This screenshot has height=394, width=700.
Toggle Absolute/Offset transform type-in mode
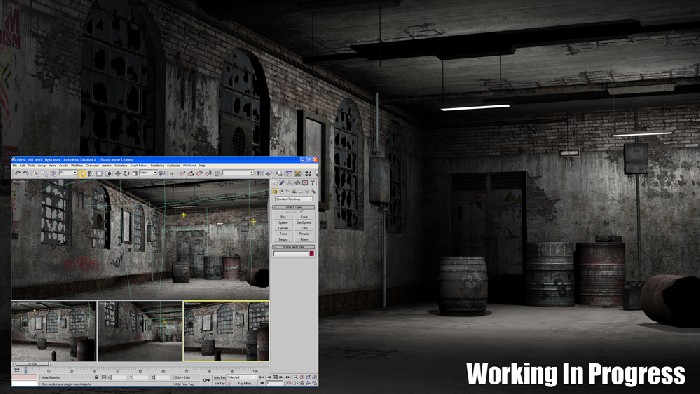coord(104,377)
